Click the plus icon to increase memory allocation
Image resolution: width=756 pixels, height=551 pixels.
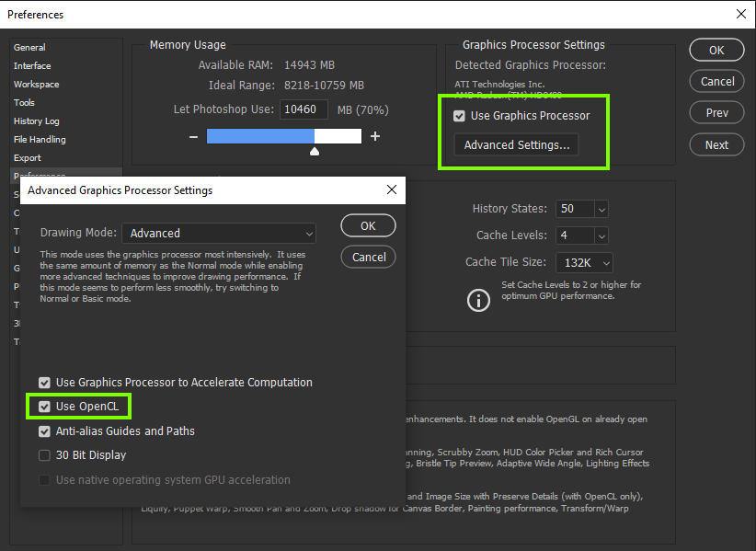click(x=375, y=135)
